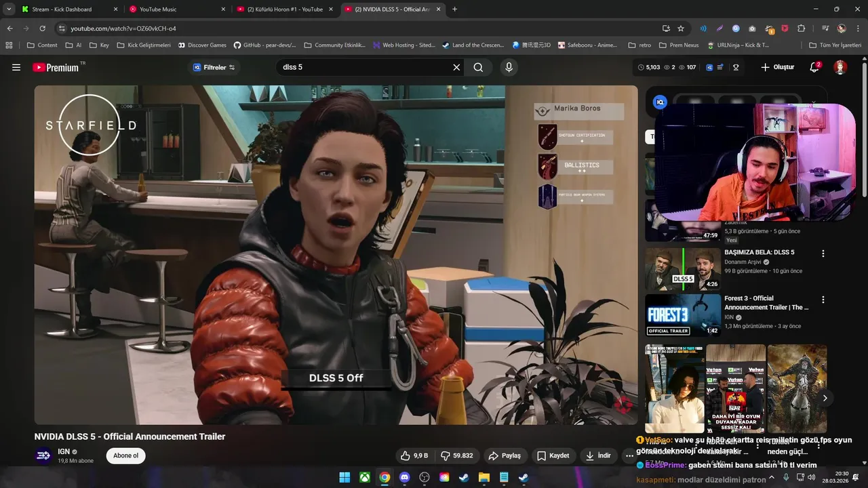868x488 pixels.
Task: Click the purple feather extension icon
Action: coord(719,28)
